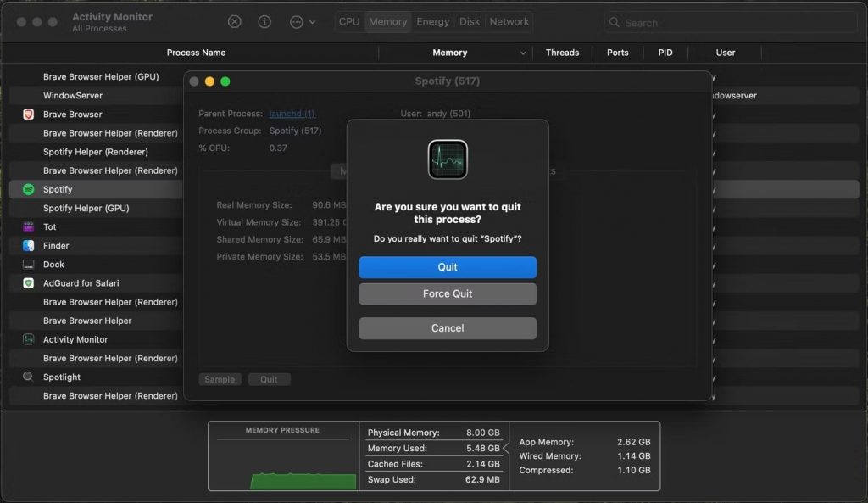Click the Activity Monitor row icon
The height and width of the screenshot is (503, 868).
28,339
